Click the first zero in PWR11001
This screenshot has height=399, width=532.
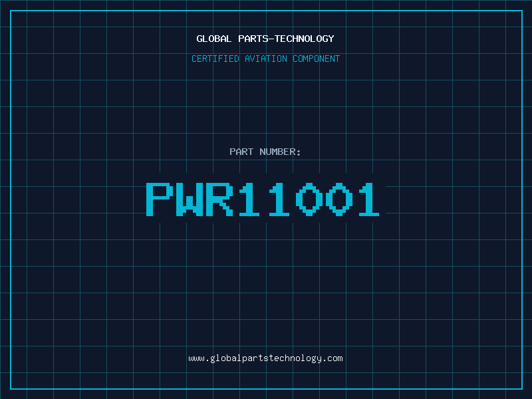[x=309, y=199]
